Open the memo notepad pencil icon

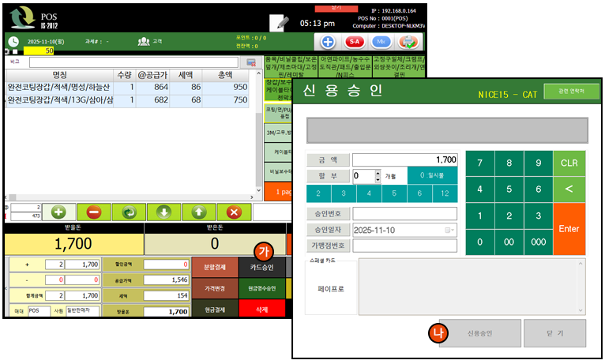[x=279, y=23]
